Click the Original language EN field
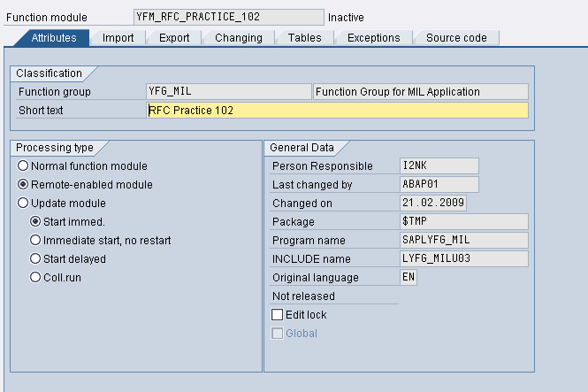The height and width of the screenshot is (392, 588). [x=409, y=277]
